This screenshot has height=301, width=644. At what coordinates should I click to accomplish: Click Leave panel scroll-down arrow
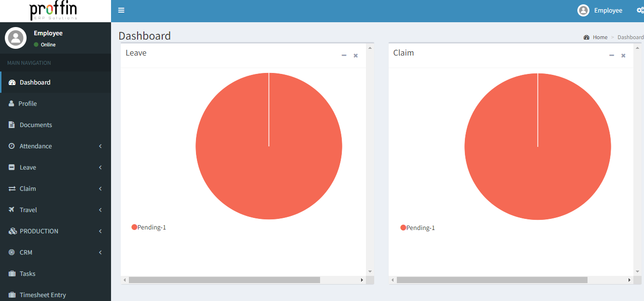click(x=370, y=272)
